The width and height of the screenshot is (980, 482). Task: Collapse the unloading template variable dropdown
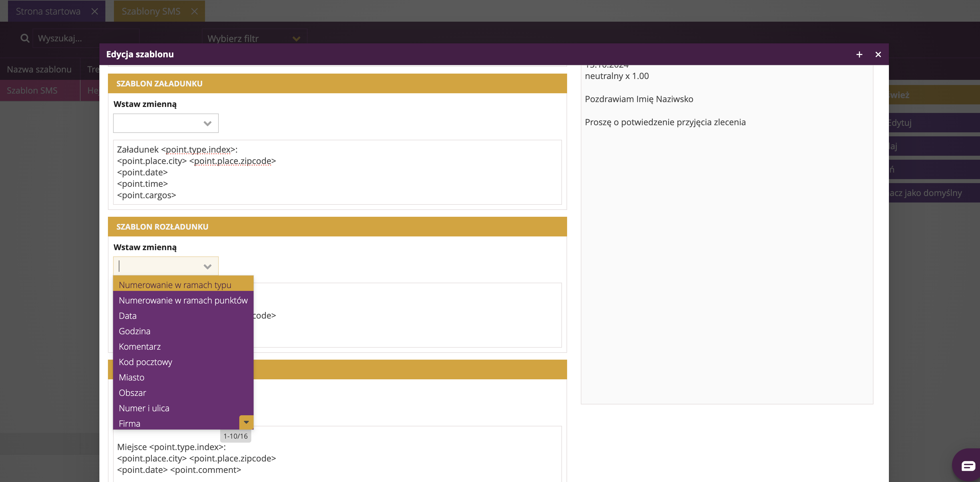click(207, 266)
